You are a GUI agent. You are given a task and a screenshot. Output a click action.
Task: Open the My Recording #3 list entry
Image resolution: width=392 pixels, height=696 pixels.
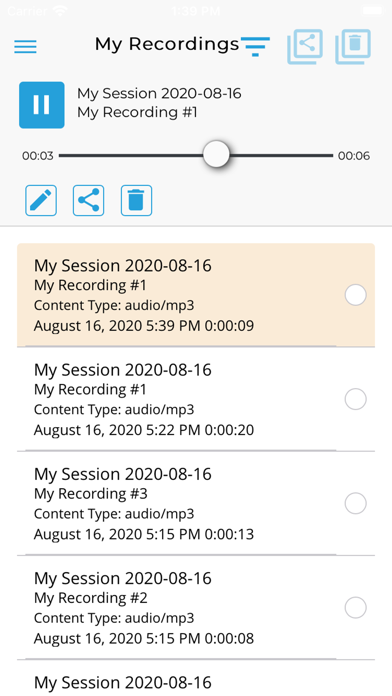click(196, 503)
